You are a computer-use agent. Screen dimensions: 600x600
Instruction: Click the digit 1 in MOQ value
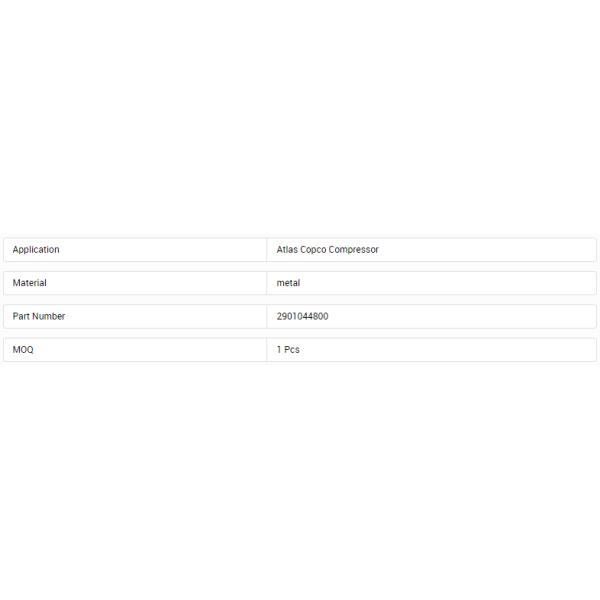(279, 350)
